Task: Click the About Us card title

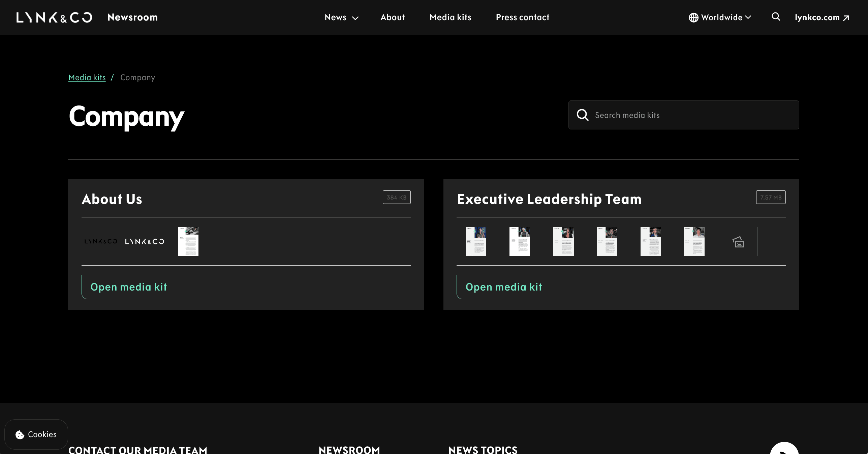Action: [112, 199]
